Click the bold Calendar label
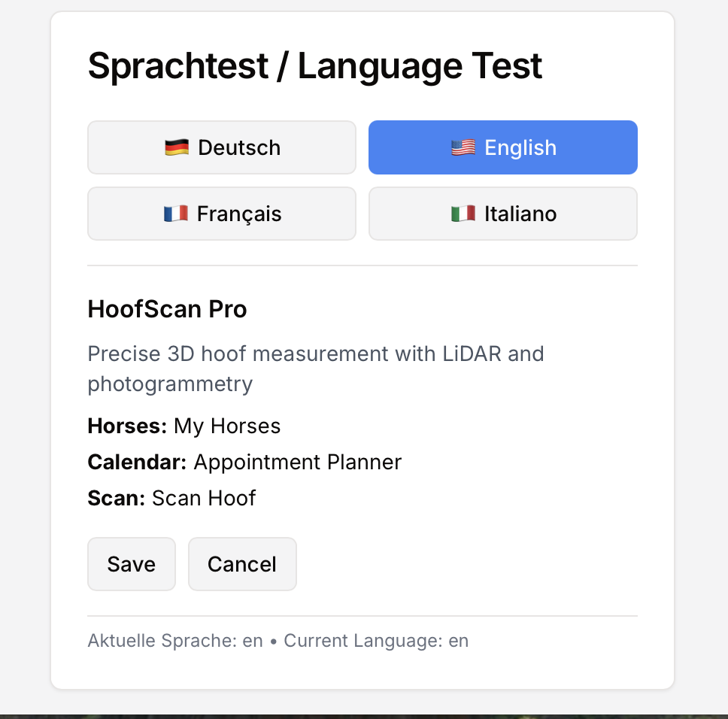This screenshot has height=719, width=728. [137, 462]
